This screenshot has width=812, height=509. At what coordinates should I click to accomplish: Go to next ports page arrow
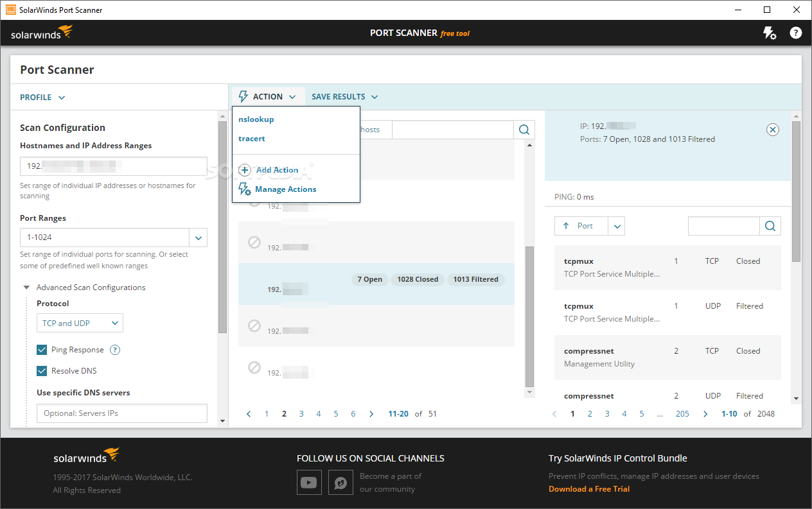705,414
